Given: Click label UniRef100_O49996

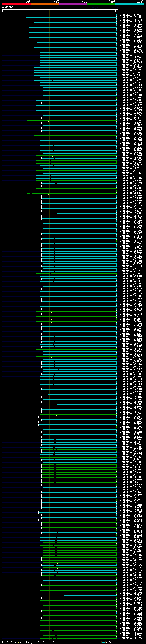Looking at the screenshot, I should point(131,80).
